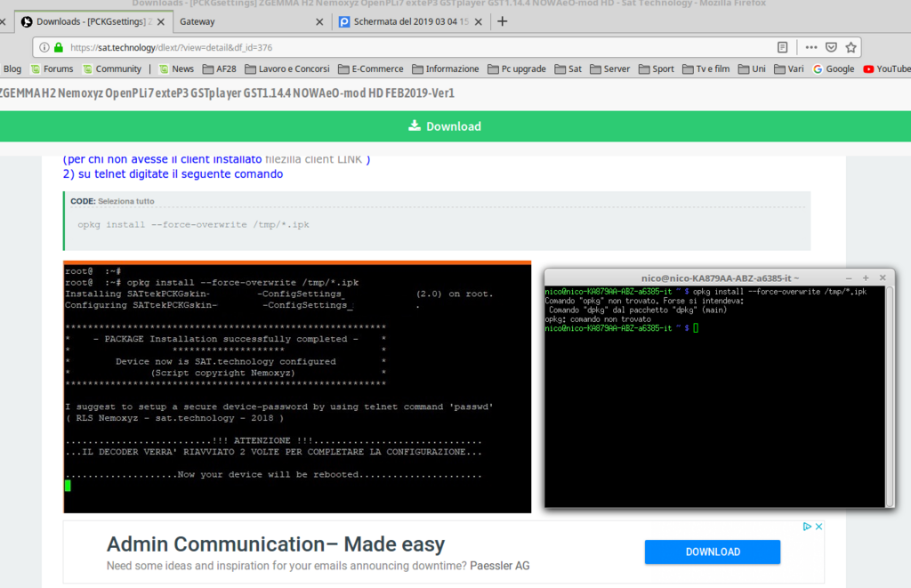Open page actions three-dot menu
Screen dimensions: 911x588
click(811, 48)
